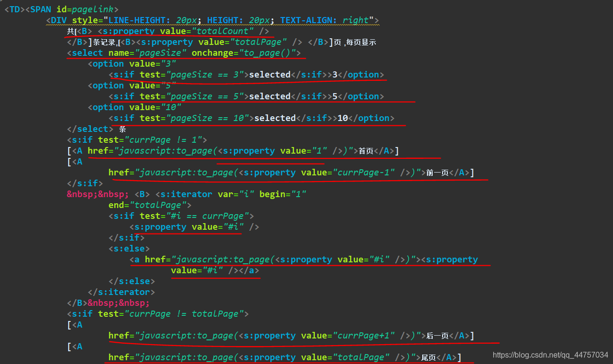
Task: Click the 尾页 link text
Action: tap(428, 357)
